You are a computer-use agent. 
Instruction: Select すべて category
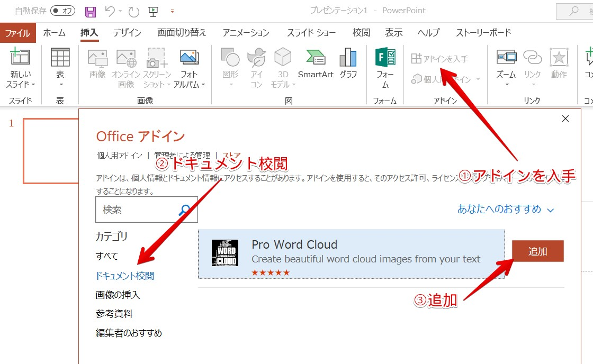[107, 256]
